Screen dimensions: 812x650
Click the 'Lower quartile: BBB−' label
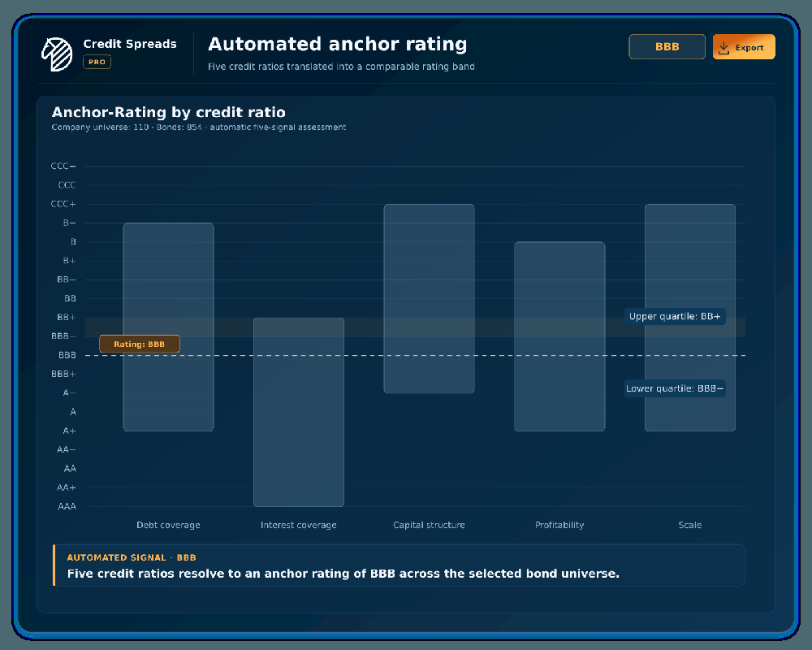point(675,388)
